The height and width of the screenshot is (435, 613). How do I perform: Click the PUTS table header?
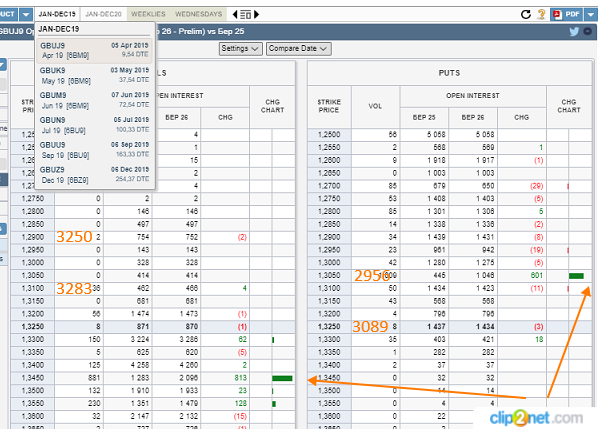point(449,73)
